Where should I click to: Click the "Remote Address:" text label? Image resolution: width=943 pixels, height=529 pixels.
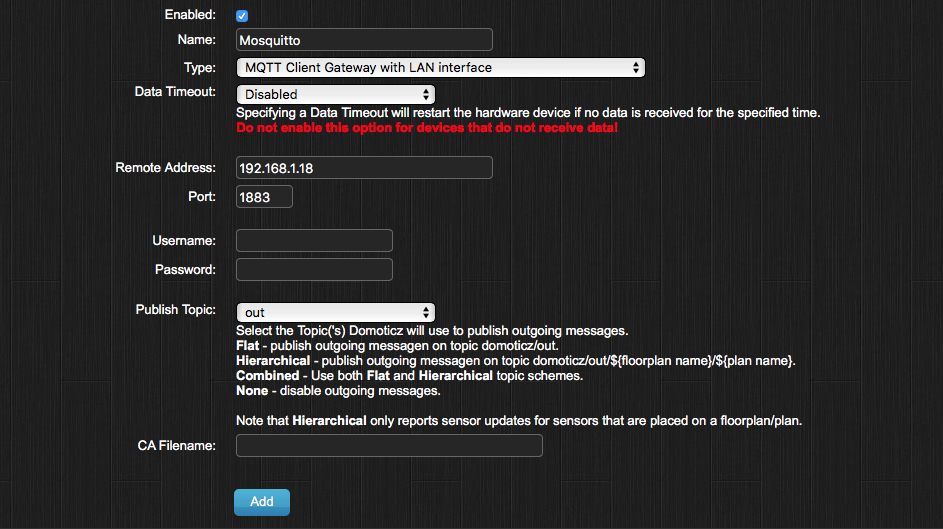point(165,167)
